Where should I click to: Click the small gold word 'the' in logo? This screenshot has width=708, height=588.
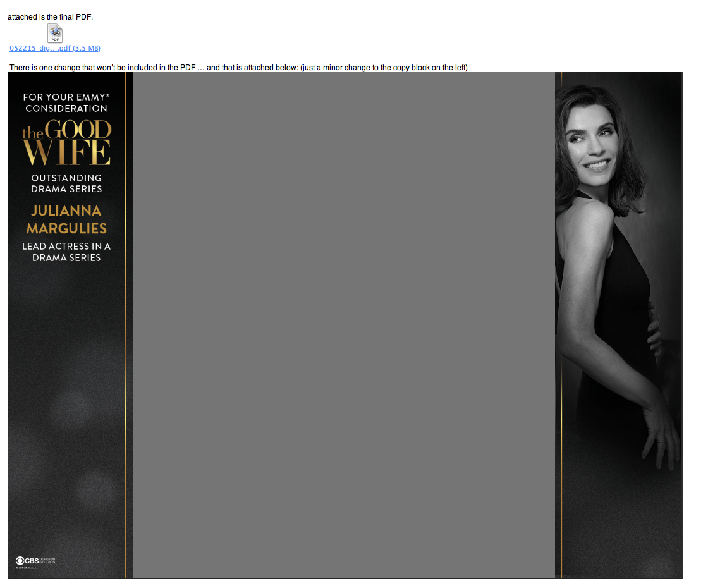(x=32, y=133)
